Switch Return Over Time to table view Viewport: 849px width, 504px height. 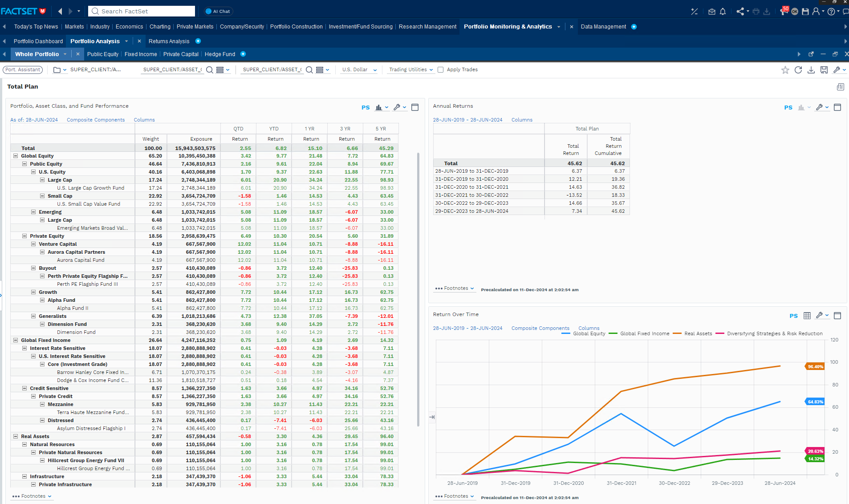coord(807,316)
